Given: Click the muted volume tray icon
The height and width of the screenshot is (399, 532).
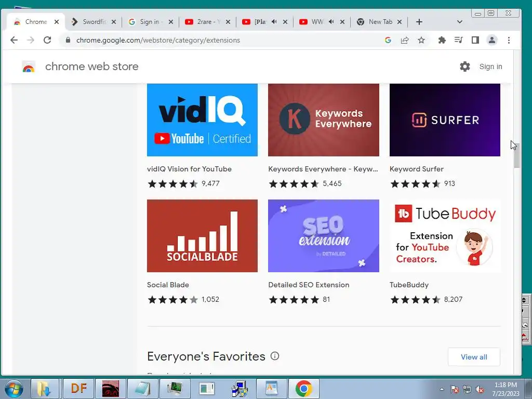Looking at the screenshot, I should (480, 390).
